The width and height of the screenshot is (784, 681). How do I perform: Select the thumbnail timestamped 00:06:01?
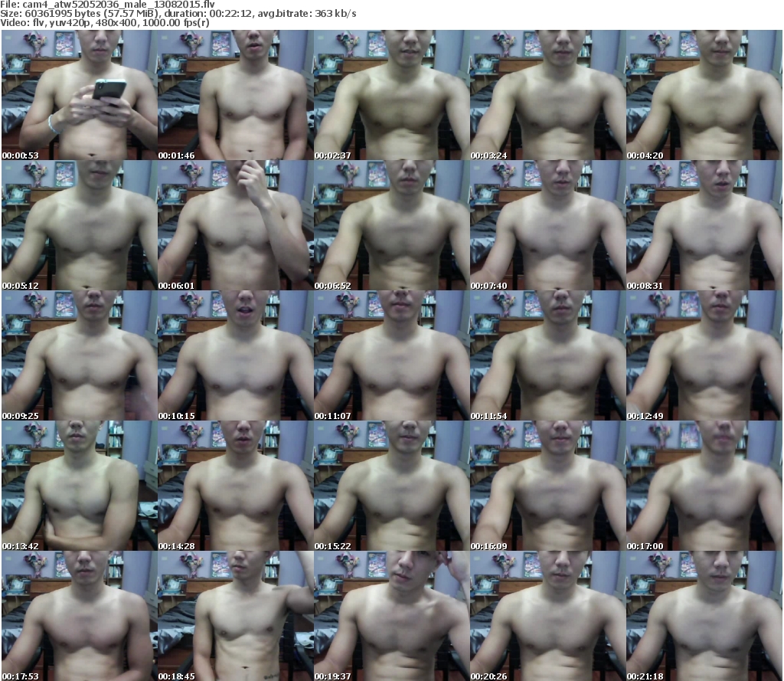point(236,225)
